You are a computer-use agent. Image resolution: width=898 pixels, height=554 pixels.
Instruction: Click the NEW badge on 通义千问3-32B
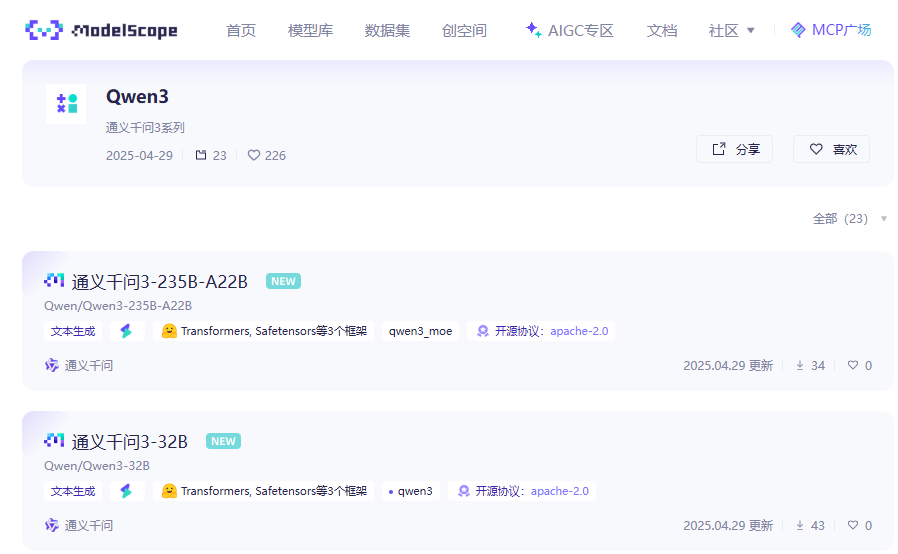[x=223, y=441]
